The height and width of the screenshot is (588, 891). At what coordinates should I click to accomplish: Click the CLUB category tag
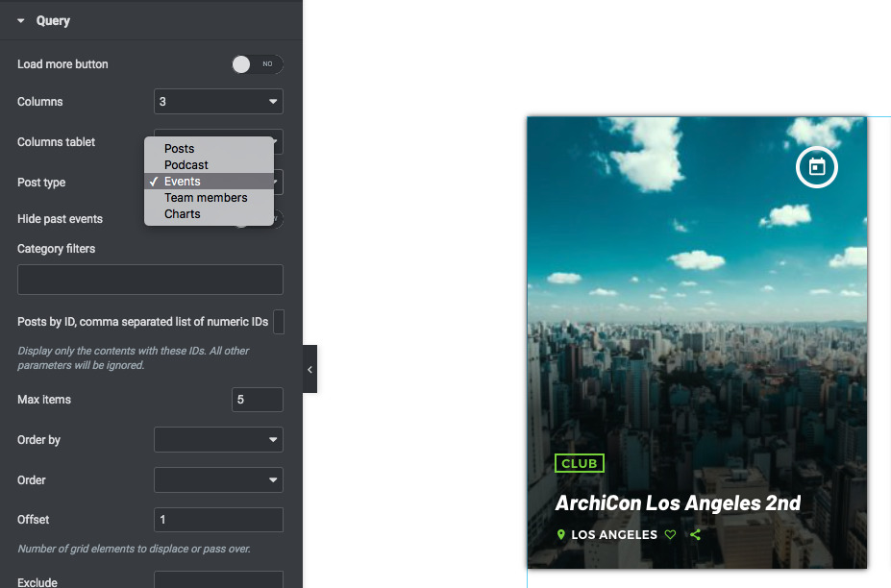pos(579,464)
